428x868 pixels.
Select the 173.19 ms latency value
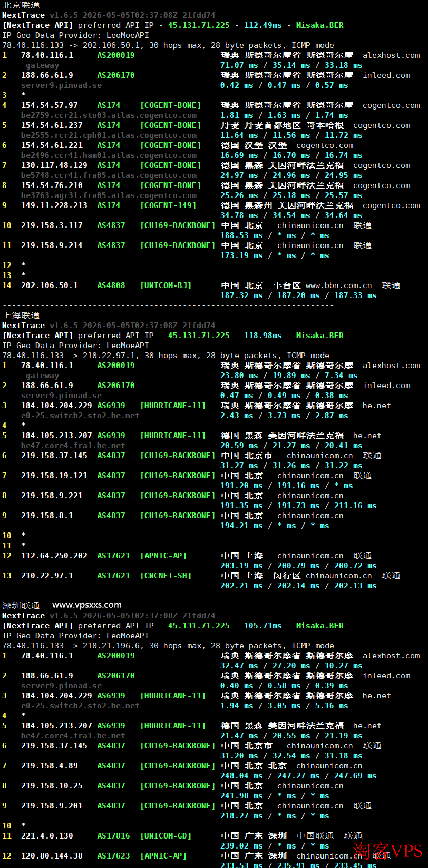tap(241, 255)
